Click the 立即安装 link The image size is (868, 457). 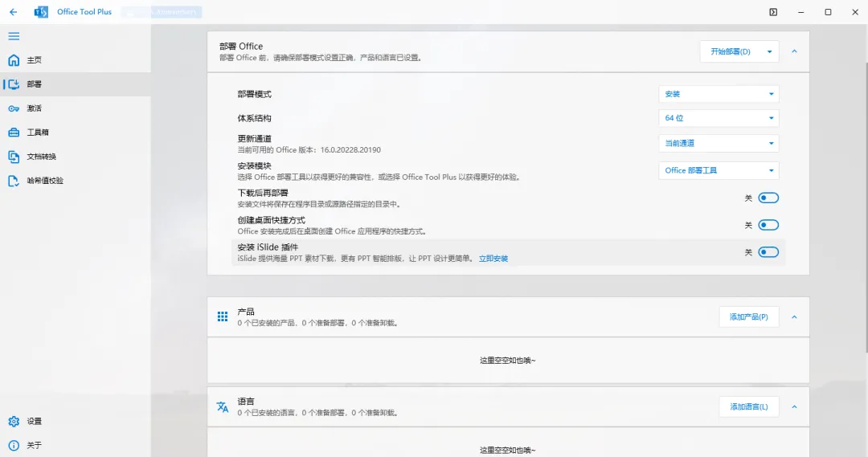coord(493,259)
